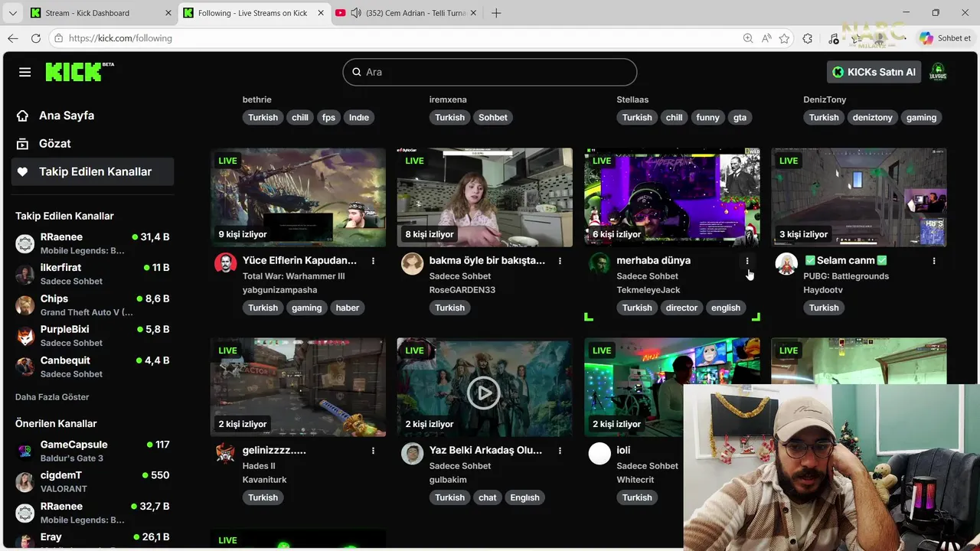Viewport: 980px width, 551px height.
Task: Open cigdemT recommended channel
Action: click(x=93, y=481)
